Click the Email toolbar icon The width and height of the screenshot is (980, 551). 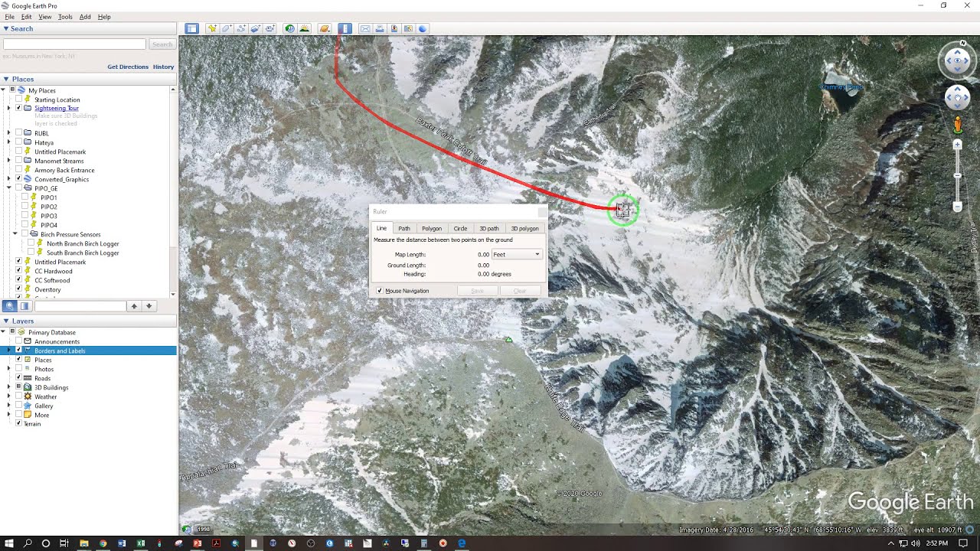365,28
